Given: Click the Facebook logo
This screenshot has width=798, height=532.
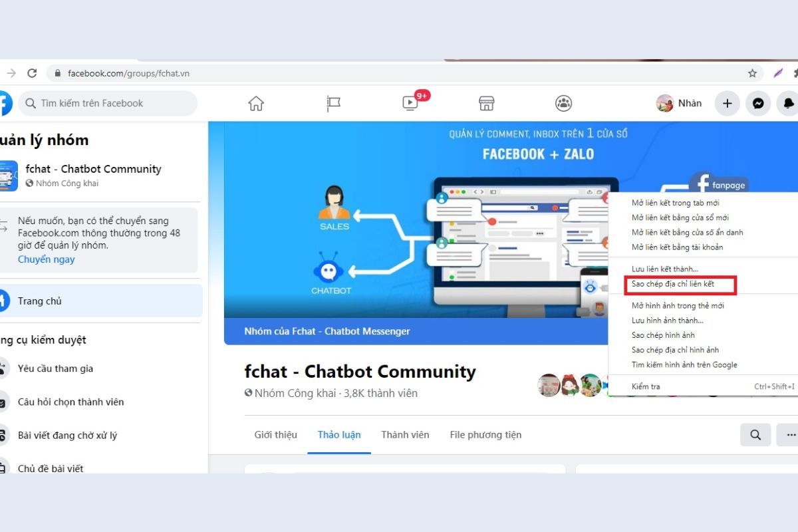Looking at the screenshot, I should [x=5, y=103].
